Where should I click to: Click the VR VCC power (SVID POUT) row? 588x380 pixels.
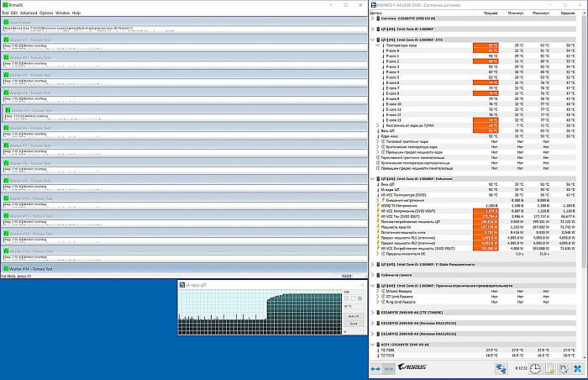click(x=475, y=249)
